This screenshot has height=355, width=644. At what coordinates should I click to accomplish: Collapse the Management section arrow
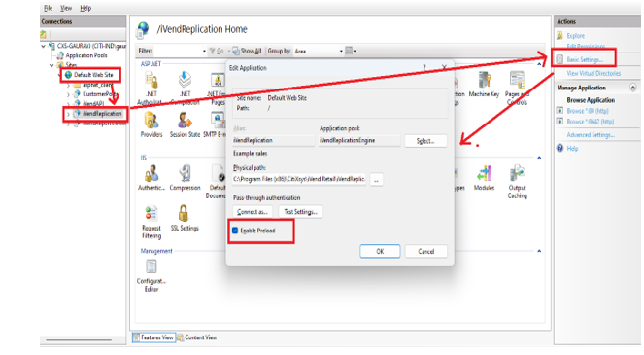(x=539, y=251)
